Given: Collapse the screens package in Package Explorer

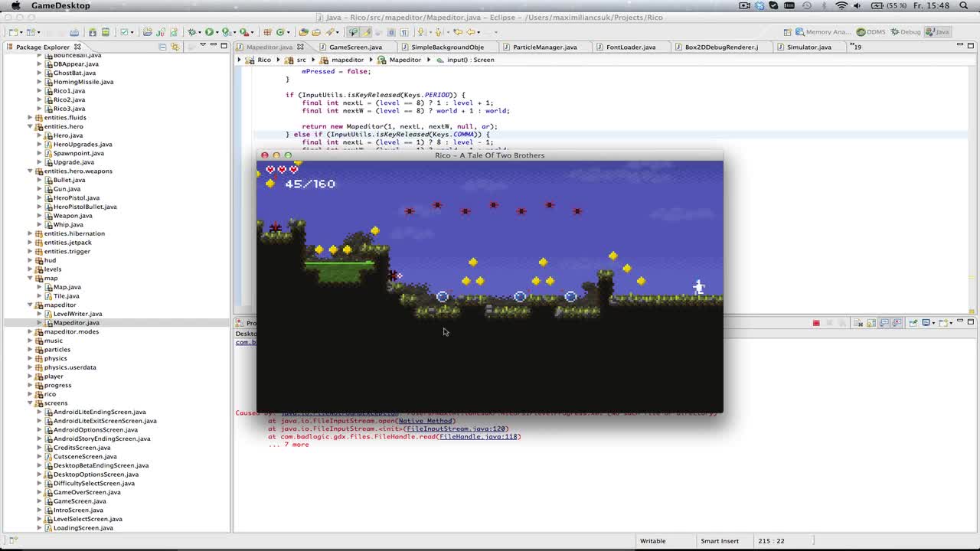Looking at the screenshot, I should click(x=31, y=403).
